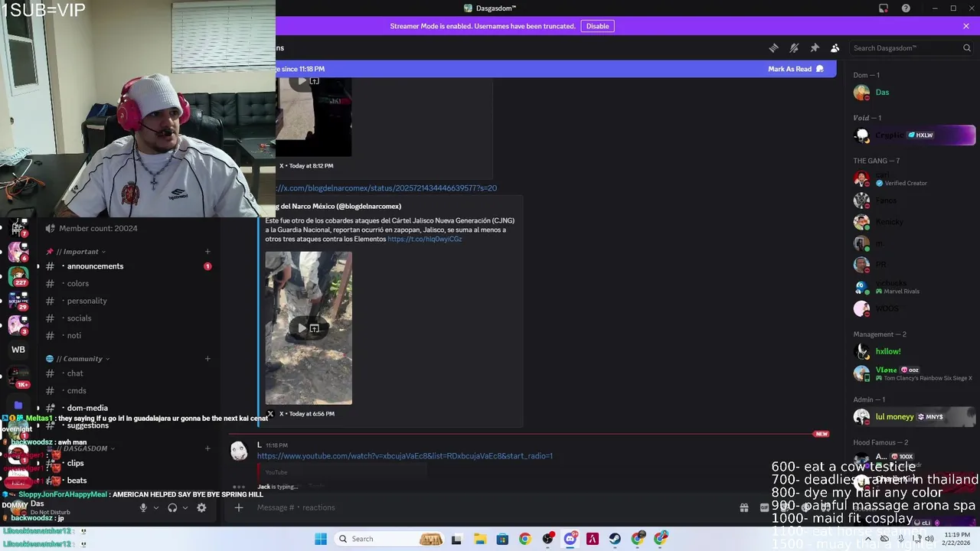Open File Explorer from taskbar
This screenshot has width=980, height=551.
coord(480,539)
